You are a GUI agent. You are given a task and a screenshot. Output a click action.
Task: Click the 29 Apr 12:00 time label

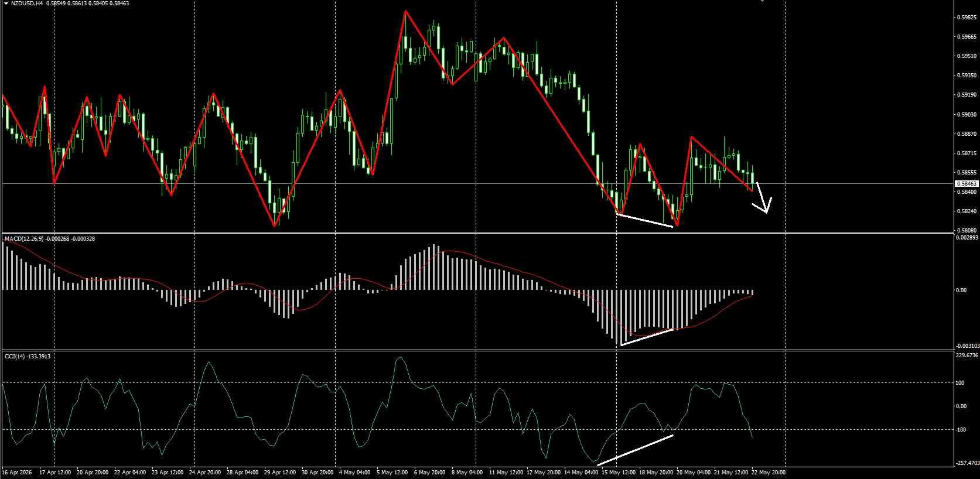point(280,472)
